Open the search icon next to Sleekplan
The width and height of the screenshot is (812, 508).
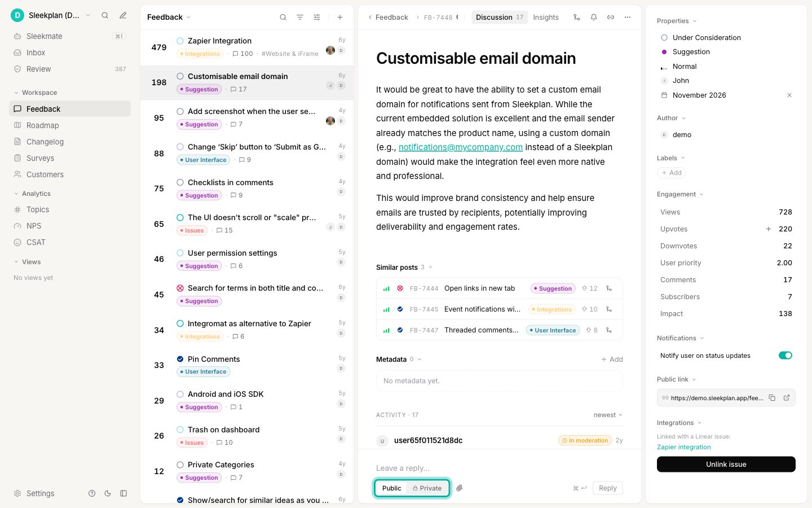point(105,15)
